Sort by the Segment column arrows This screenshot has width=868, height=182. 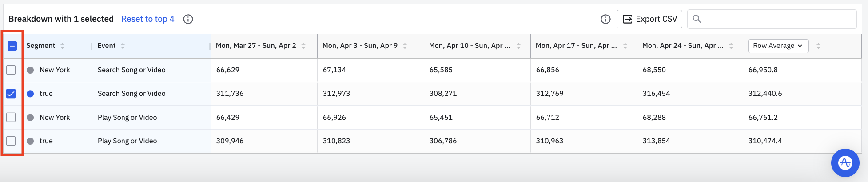tap(62, 46)
